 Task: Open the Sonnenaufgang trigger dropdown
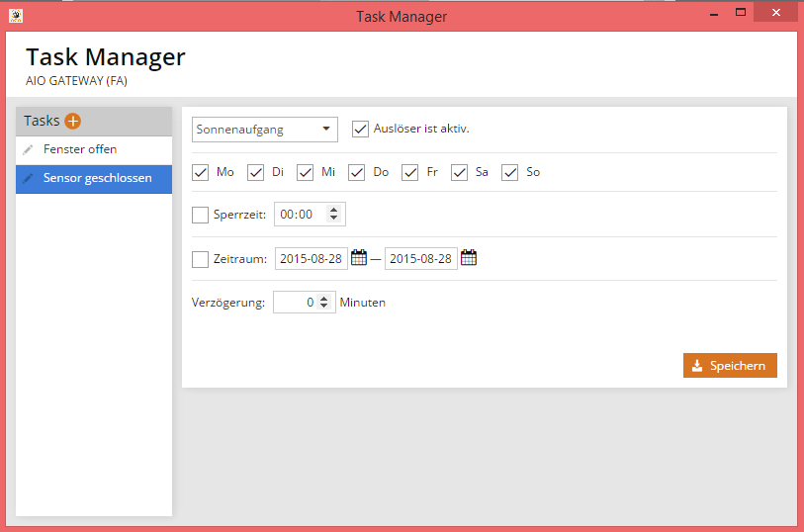pos(265,130)
